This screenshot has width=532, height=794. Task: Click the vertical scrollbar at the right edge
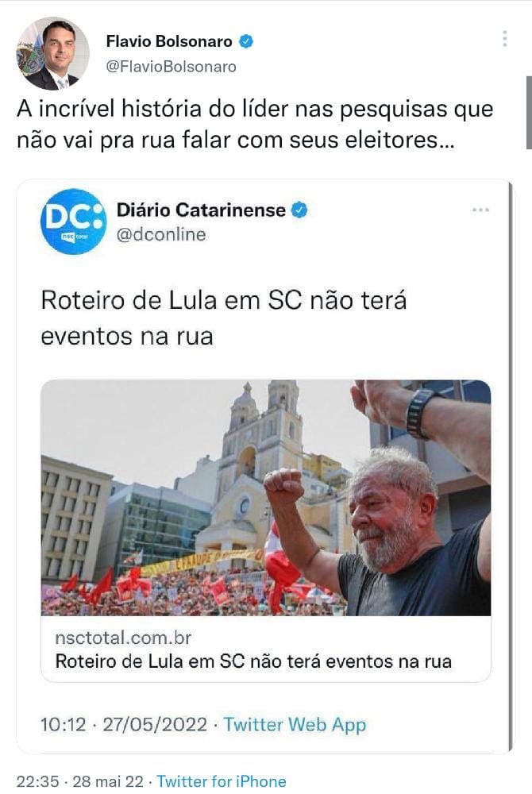click(529, 113)
